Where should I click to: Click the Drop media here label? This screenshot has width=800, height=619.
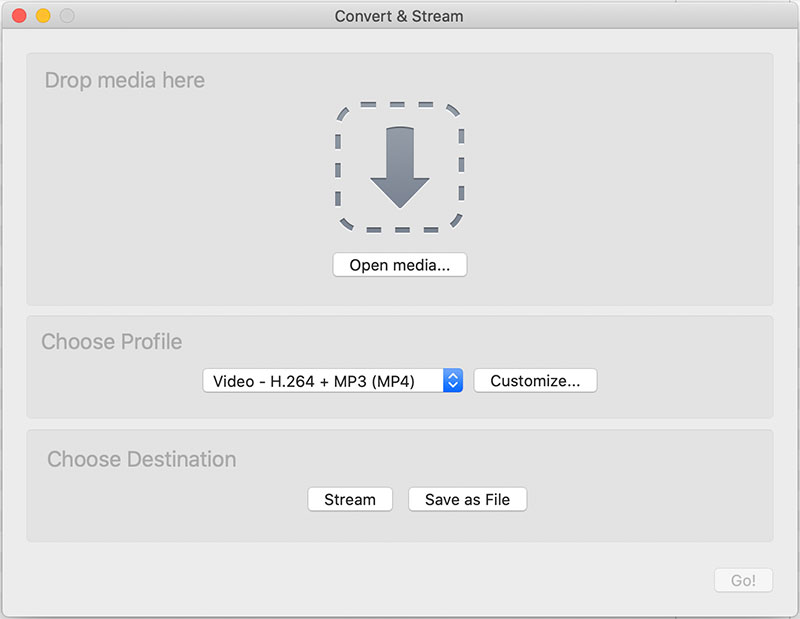pyautogui.click(x=125, y=80)
